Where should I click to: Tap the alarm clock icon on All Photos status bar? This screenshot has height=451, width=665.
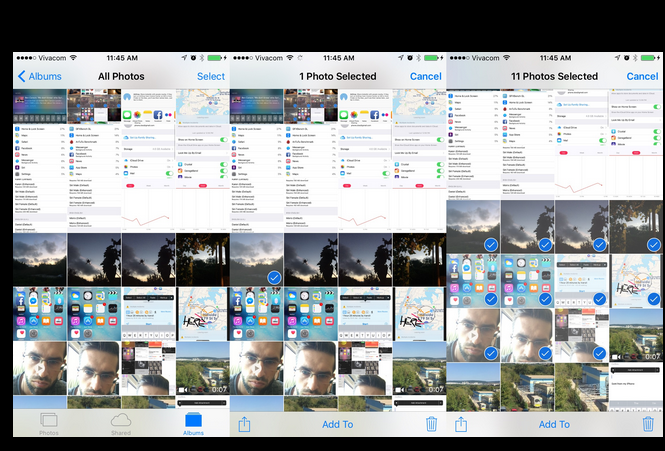pos(193,58)
